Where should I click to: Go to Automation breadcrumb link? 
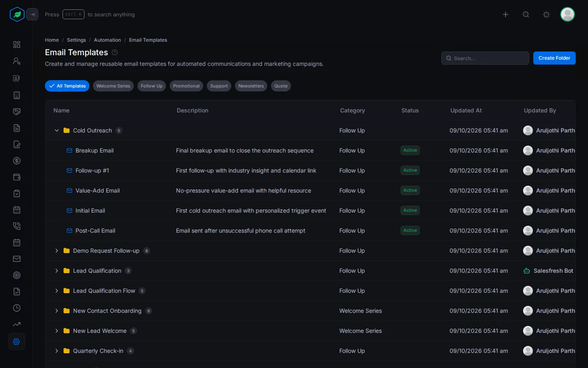coord(107,40)
